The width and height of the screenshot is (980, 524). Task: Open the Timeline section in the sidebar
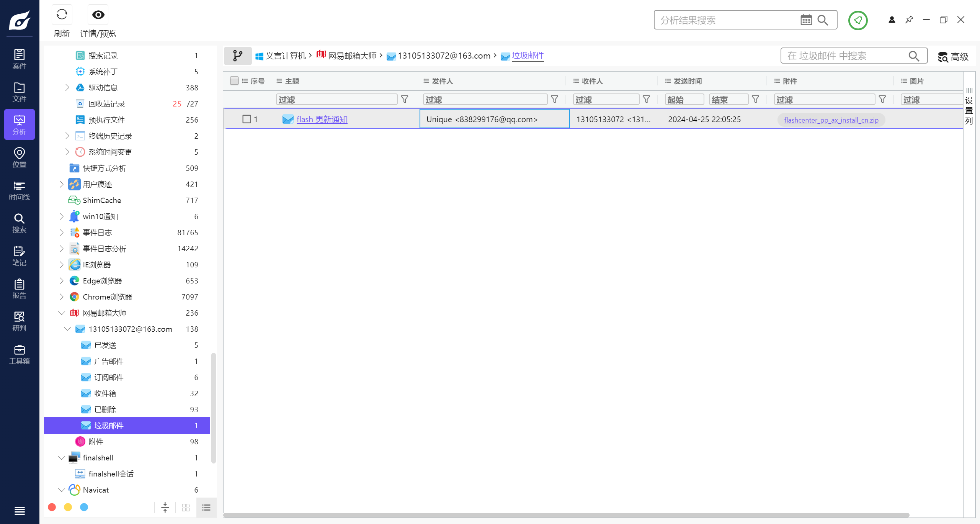pyautogui.click(x=19, y=190)
